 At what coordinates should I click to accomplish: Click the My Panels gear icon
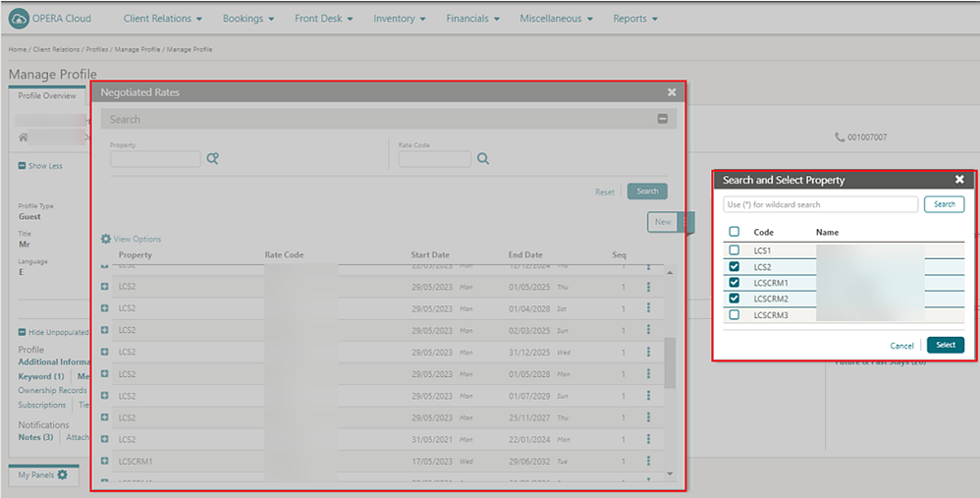click(x=63, y=474)
